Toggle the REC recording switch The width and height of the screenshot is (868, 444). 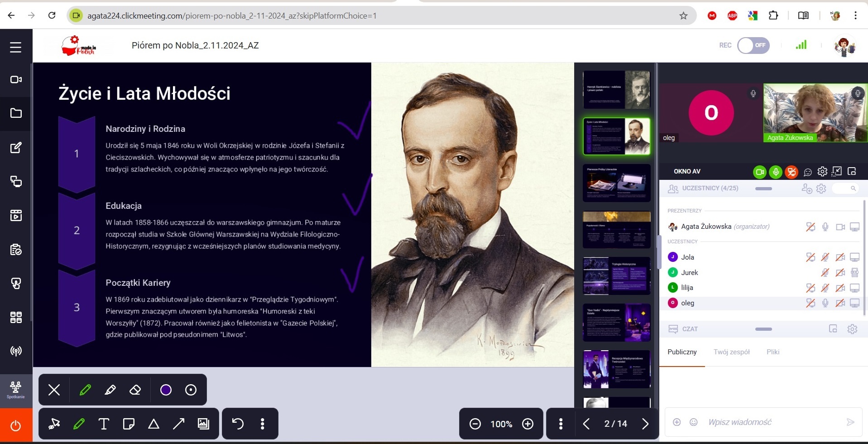pos(753,45)
